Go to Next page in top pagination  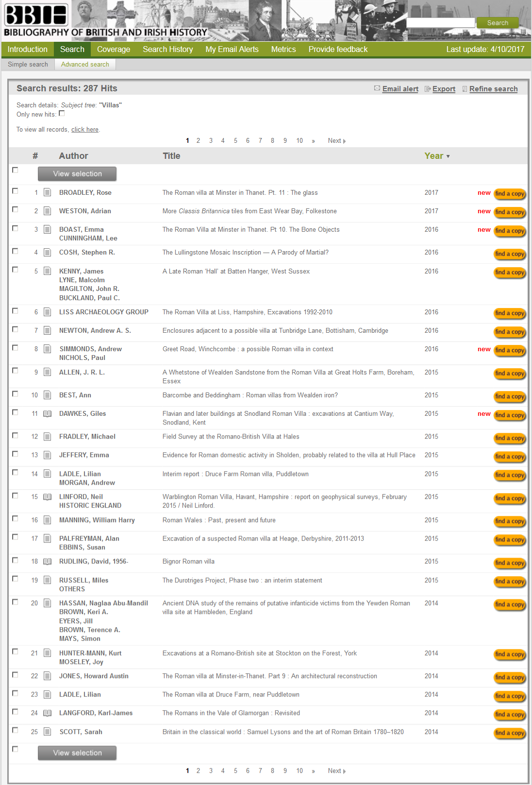(x=336, y=141)
